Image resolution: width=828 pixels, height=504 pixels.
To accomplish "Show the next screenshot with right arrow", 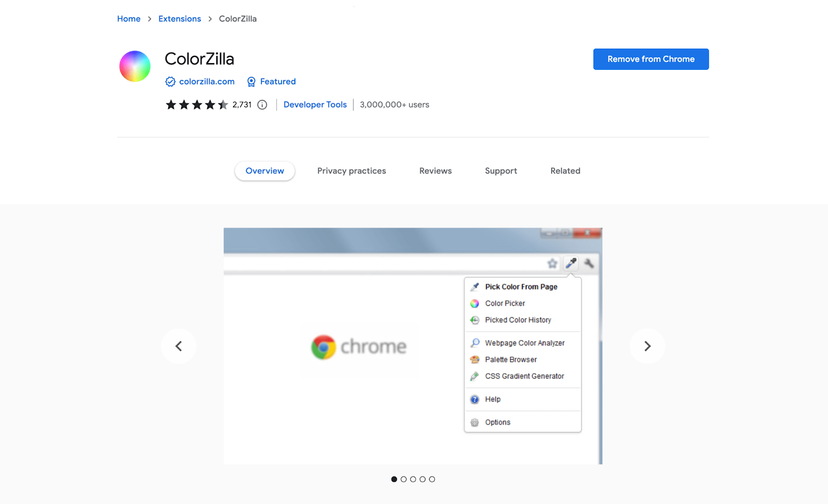I will (647, 346).
